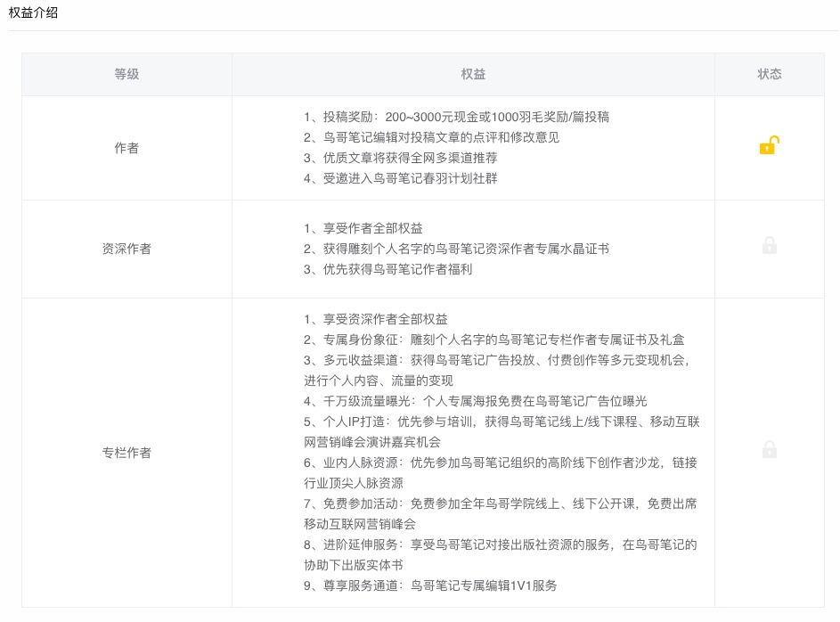Click the 专栏作者 level cell
Viewport: 840px width, 622px height.
point(126,453)
